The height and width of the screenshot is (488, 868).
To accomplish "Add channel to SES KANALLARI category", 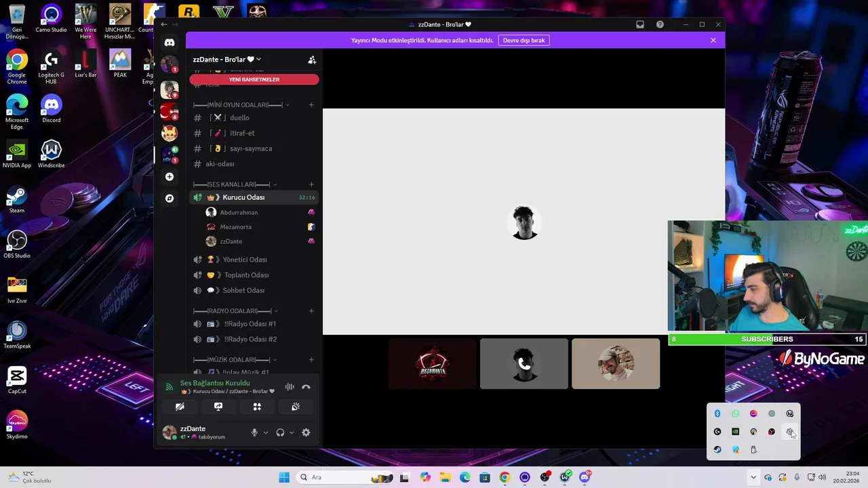I will [311, 184].
